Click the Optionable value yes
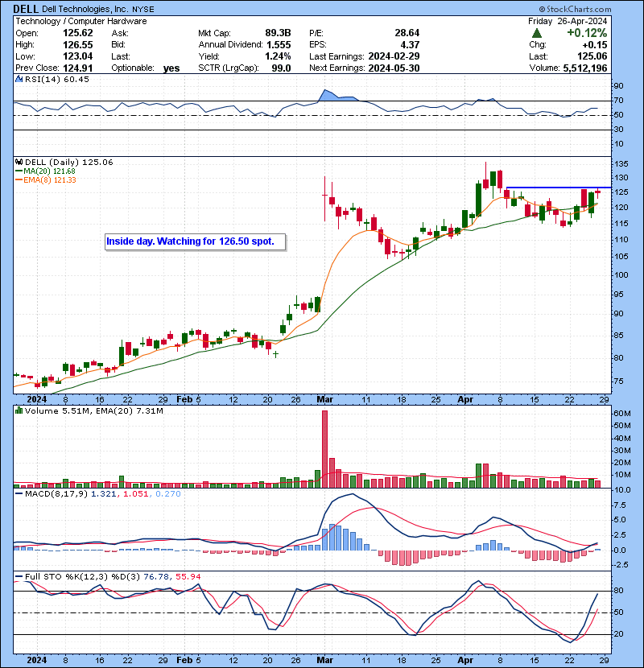The image size is (644, 668). (171, 68)
